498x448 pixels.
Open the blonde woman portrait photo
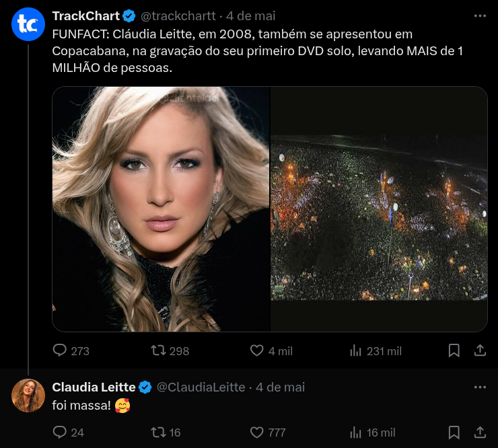pos(161,209)
